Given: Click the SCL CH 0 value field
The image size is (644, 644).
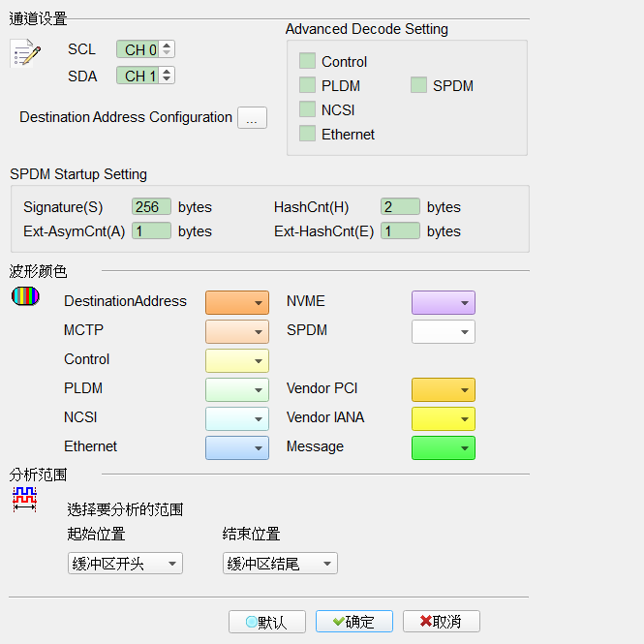Looking at the screenshot, I should 138,49.
